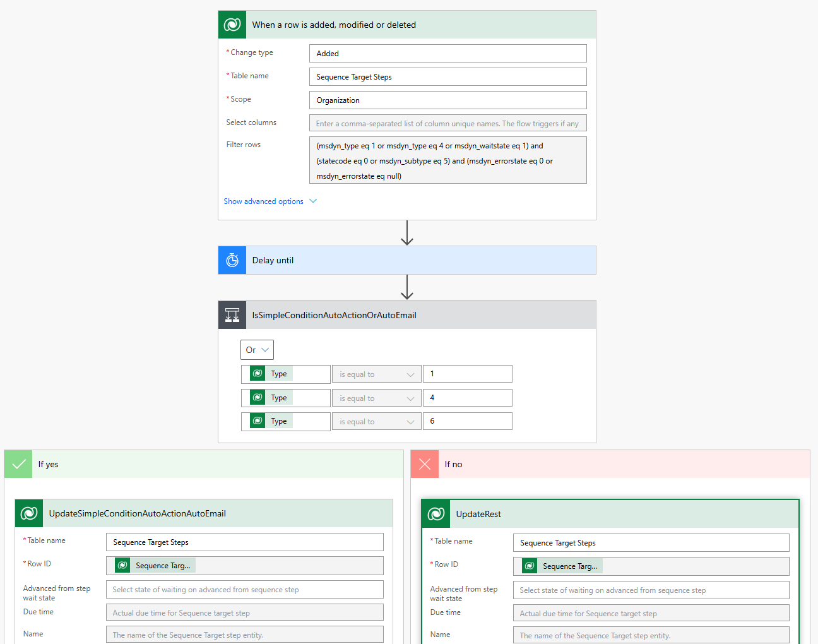Click the Change type field showing Added
Screen dimensions: 818x644
click(448, 54)
